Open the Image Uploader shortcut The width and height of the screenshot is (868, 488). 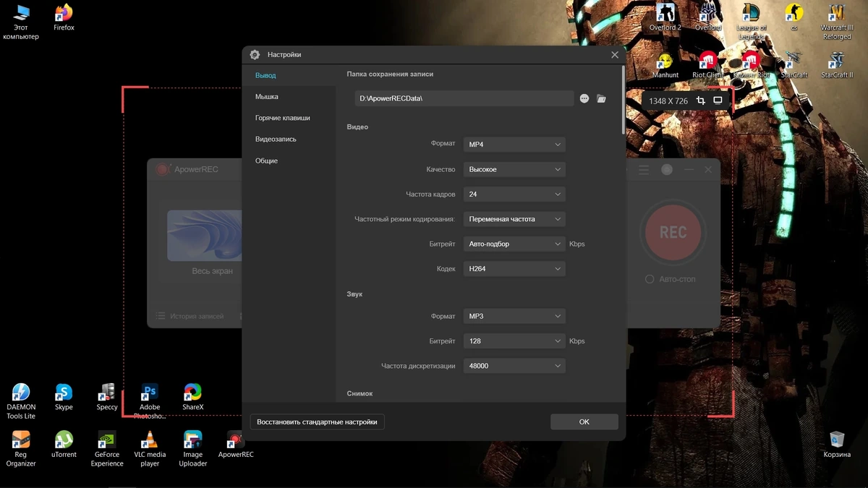(x=192, y=449)
